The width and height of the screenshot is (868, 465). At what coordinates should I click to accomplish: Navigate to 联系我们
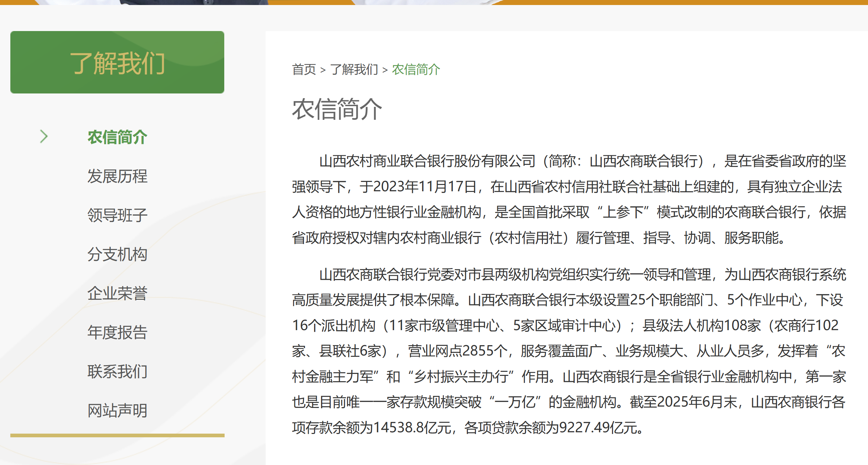click(117, 372)
